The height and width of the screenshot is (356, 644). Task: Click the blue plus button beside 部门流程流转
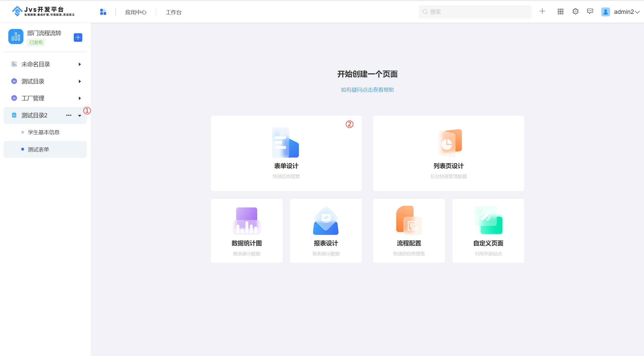[x=78, y=38]
